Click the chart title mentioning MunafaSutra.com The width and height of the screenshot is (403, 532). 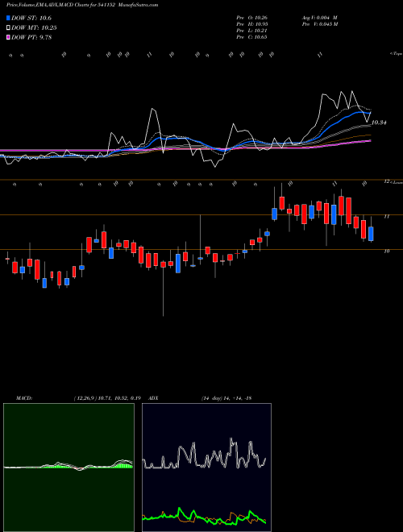pyautogui.click(x=82, y=5)
